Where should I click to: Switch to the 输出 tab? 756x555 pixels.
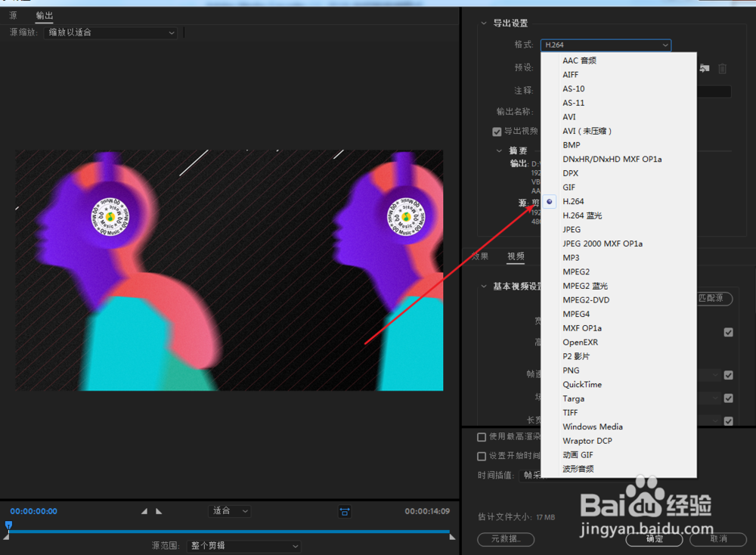(x=45, y=15)
